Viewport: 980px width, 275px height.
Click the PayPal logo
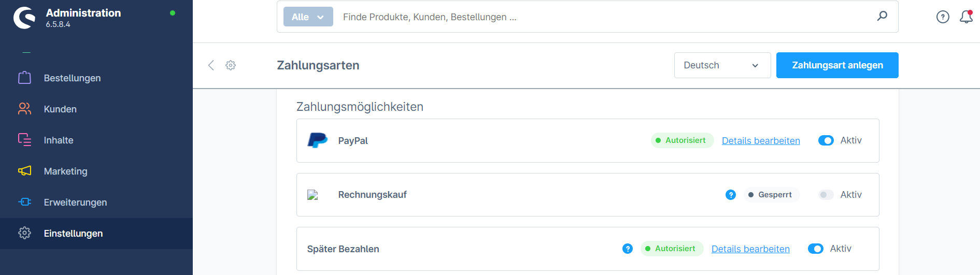click(317, 140)
